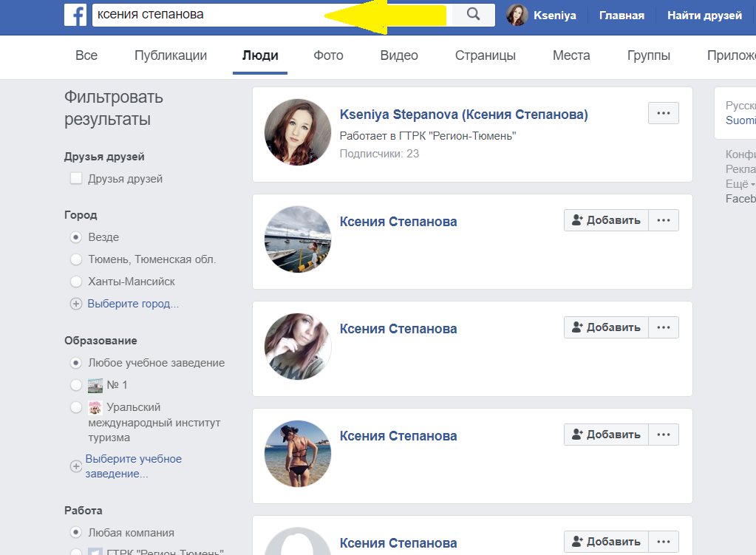Go to Главная in top bar
The width and height of the screenshot is (756, 555).
click(x=622, y=16)
